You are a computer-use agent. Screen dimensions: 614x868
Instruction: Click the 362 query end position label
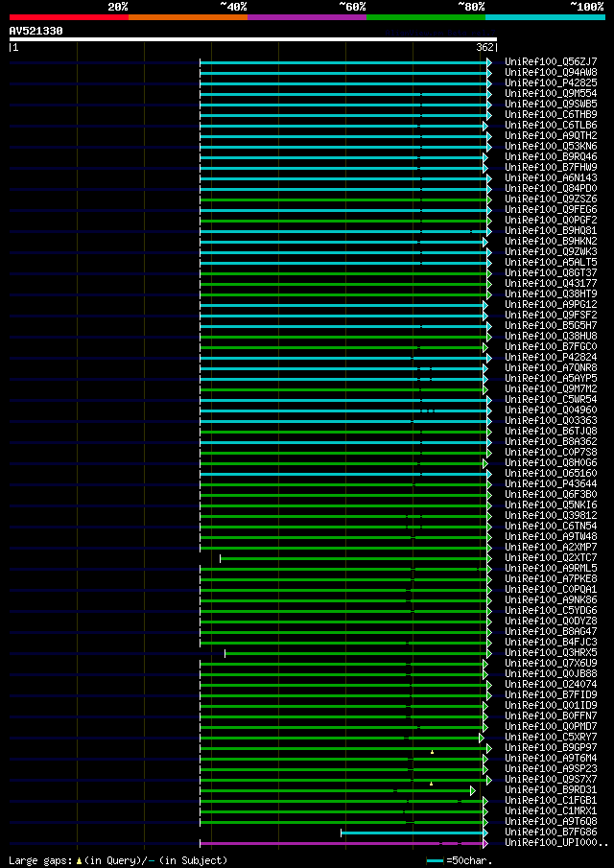(484, 48)
